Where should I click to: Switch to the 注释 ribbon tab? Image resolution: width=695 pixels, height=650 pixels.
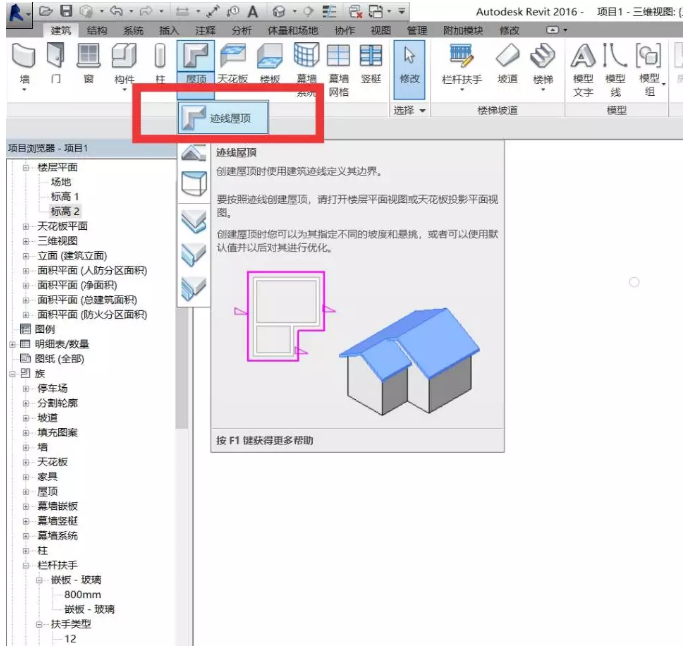[x=205, y=30]
